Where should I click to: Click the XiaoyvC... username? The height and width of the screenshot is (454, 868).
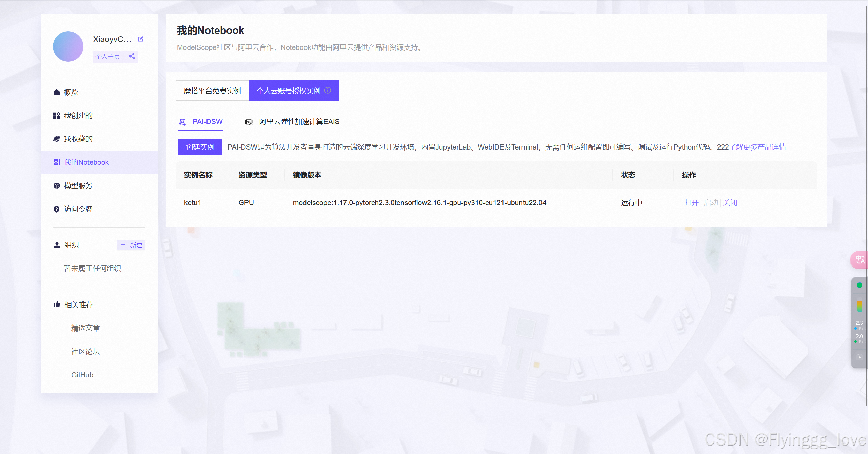[112, 39]
